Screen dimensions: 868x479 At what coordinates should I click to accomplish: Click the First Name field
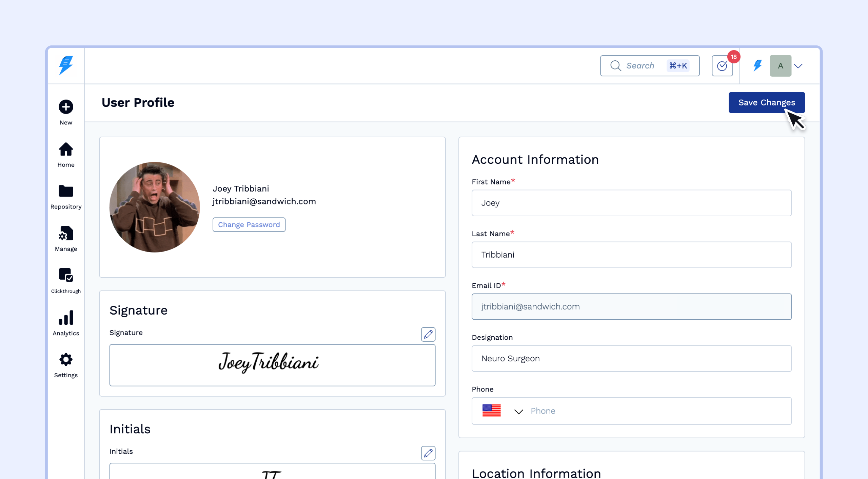(631, 203)
